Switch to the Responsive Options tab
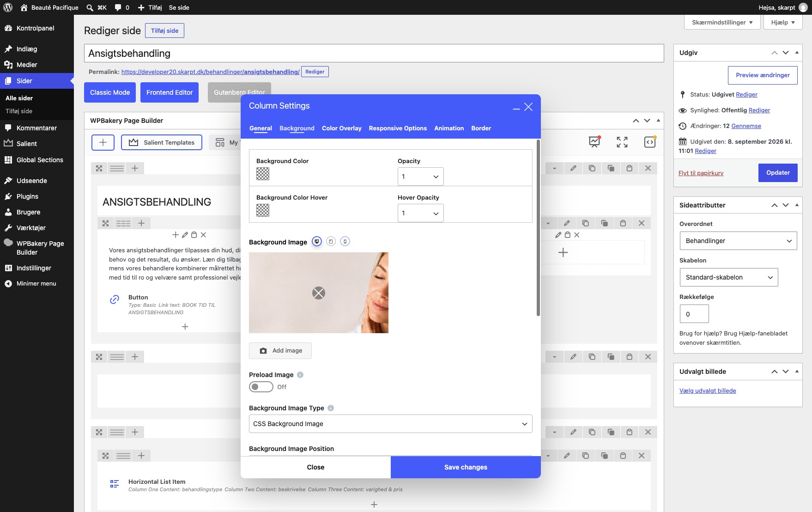Viewport: 812px width, 512px height. 398,128
